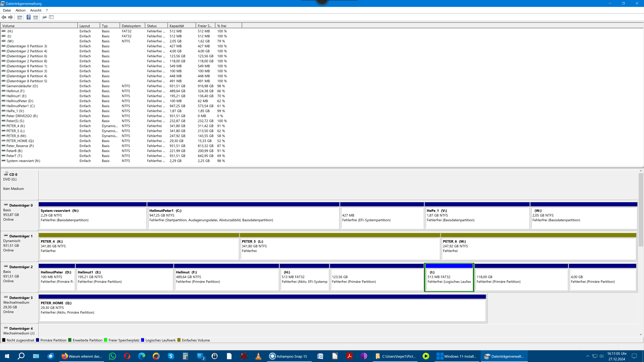Click the Einfaches Volume olive legend swatch
Screen dimensions: 644x362
[179, 340]
